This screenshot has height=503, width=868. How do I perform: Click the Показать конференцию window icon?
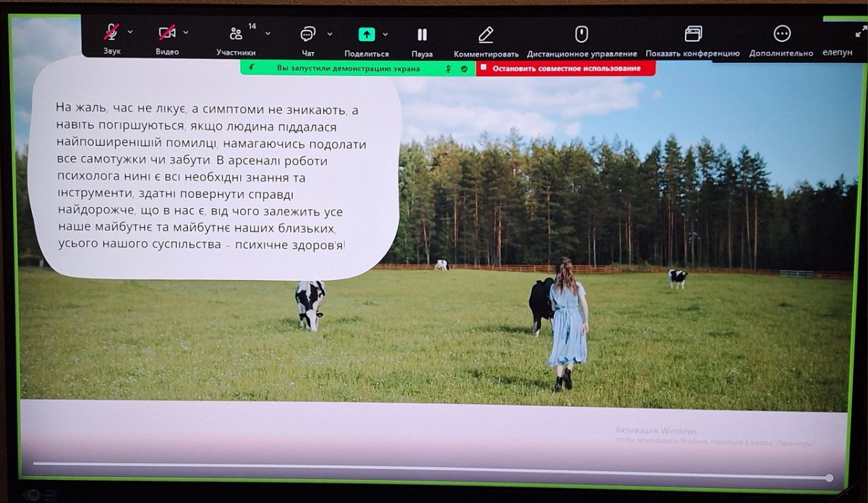(x=693, y=34)
